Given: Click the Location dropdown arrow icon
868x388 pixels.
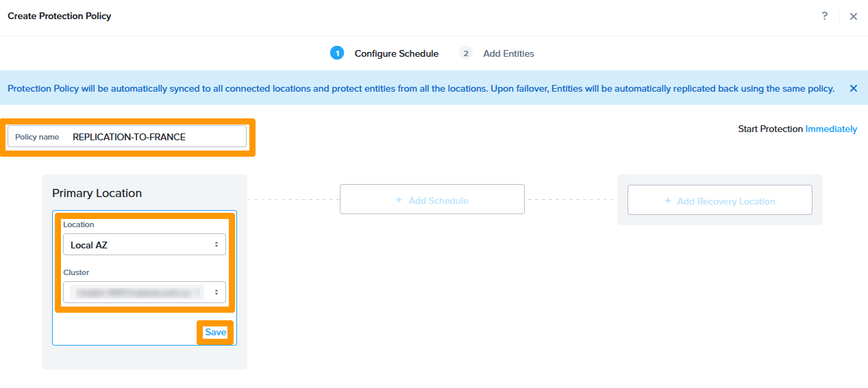Looking at the screenshot, I should point(216,244).
